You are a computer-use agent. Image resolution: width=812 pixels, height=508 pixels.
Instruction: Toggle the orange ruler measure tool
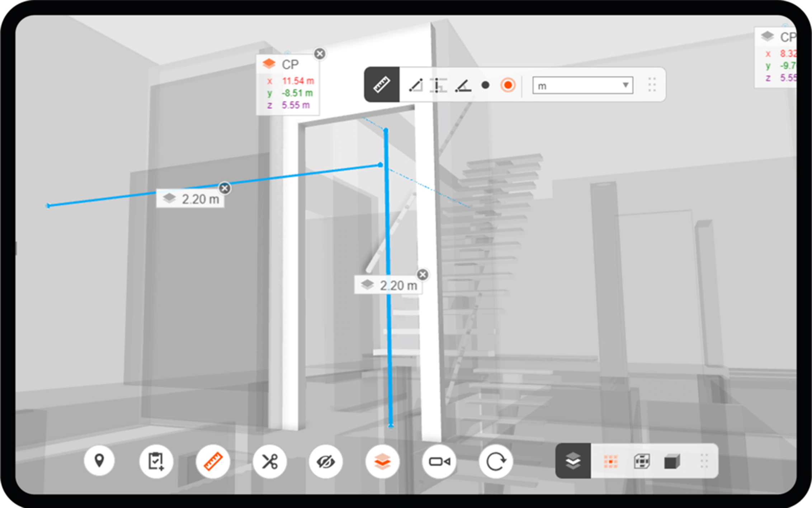click(213, 461)
